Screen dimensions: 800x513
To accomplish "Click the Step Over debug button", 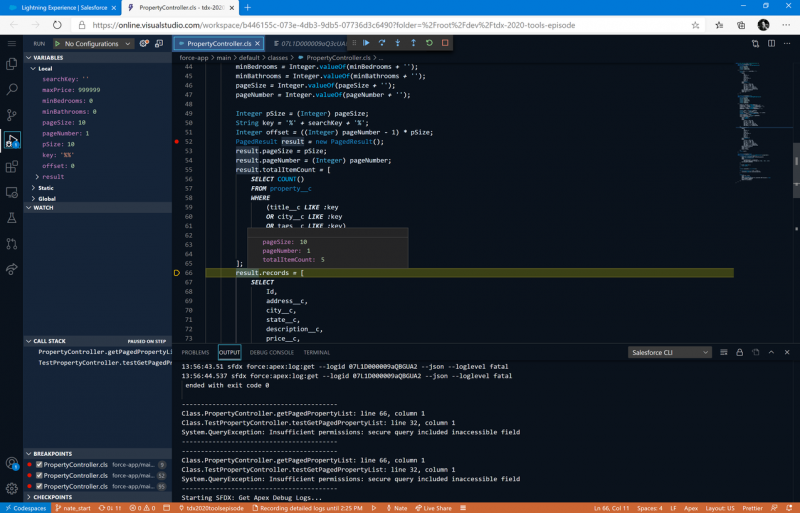I will [x=382, y=43].
